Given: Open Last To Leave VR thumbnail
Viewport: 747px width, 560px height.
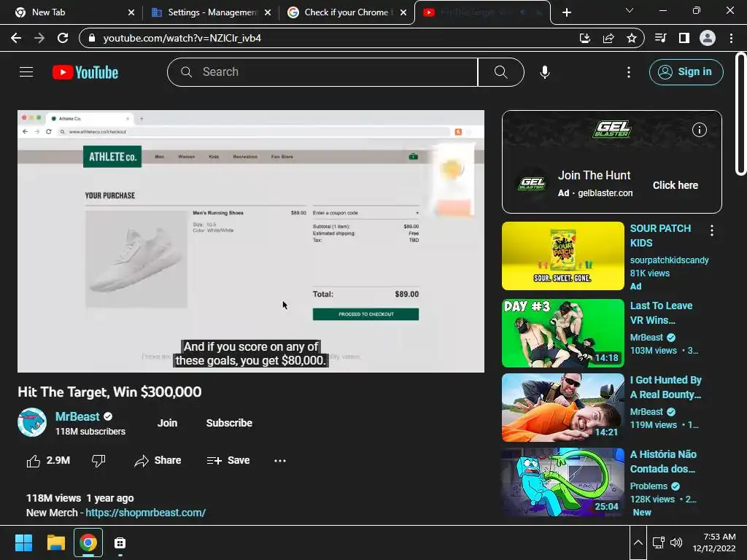Looking at the screenshot, I should click(562, 333).
